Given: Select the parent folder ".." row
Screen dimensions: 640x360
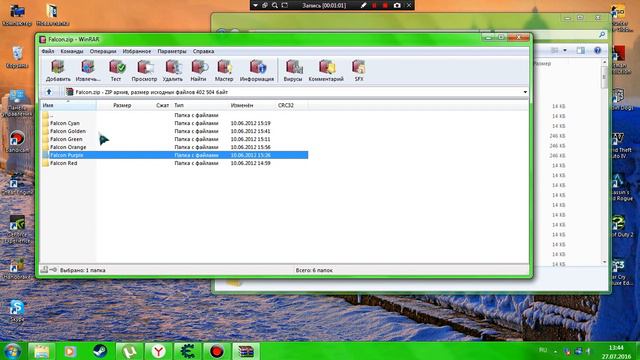Looking at the screenshot, I should pos(175,115).
